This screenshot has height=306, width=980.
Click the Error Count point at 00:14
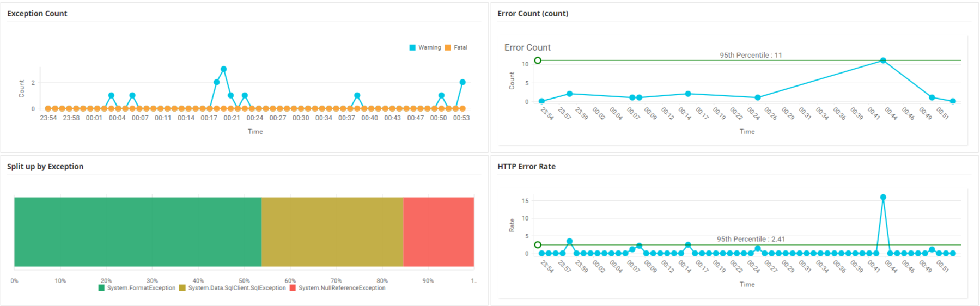point(688,94)
